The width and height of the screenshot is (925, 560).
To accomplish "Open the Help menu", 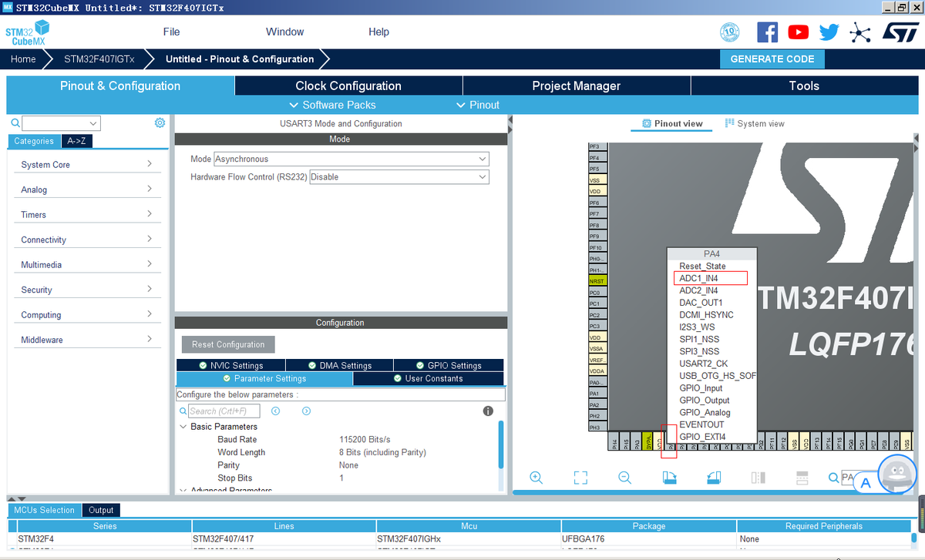I will click(378, 32).
